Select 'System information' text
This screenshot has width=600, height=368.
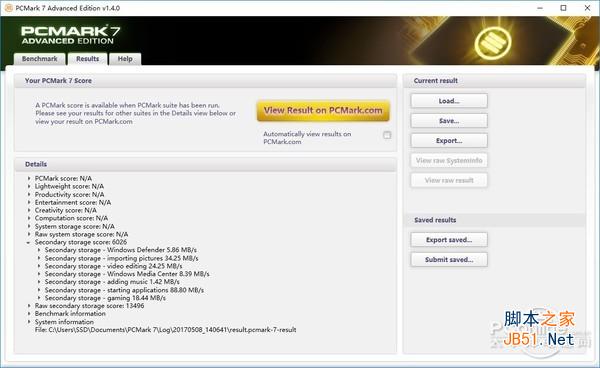click(64, 322)
